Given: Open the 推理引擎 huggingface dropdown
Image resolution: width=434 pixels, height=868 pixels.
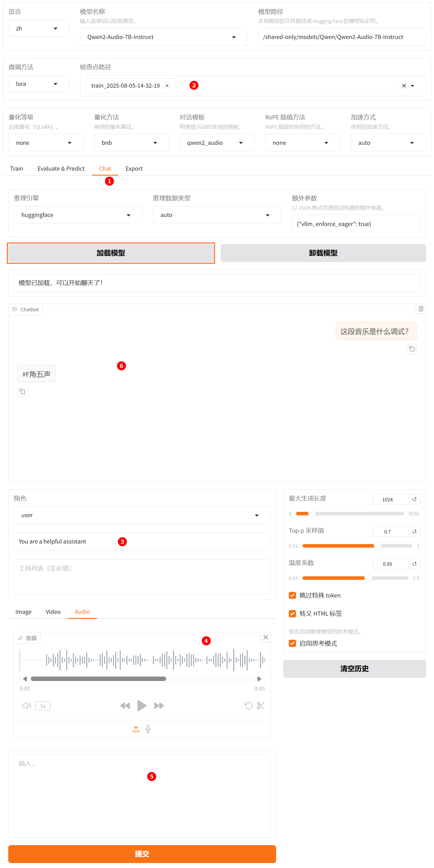Looking at the screenshot, I should pyautogui.click(x=77, y=215).
